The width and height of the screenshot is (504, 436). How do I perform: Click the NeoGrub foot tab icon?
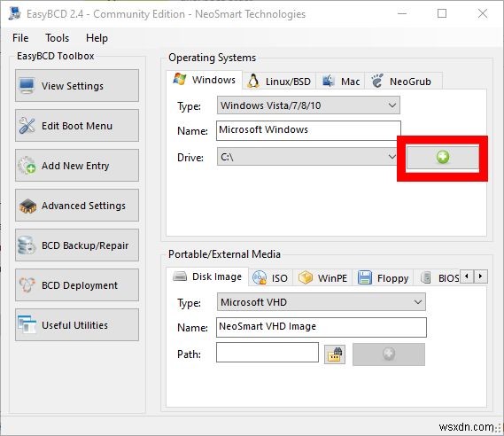tap(377, 81)
